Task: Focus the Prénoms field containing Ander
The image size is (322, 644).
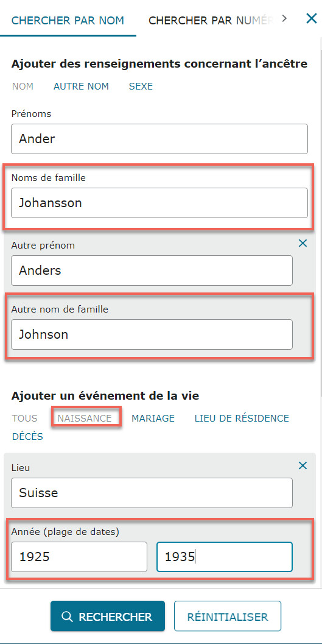Action: coord(159,139)
